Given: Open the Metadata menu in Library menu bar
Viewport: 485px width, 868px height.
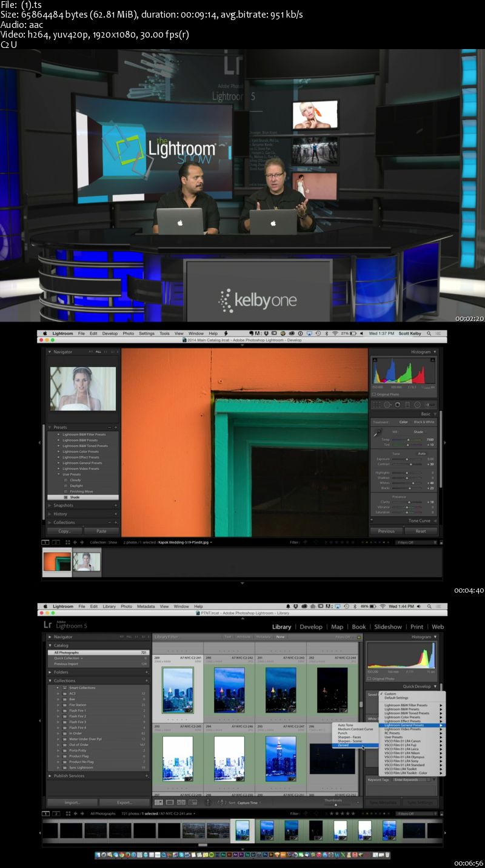Looking at the screenshot, I should pyautogui.click(x=145, y=606).
